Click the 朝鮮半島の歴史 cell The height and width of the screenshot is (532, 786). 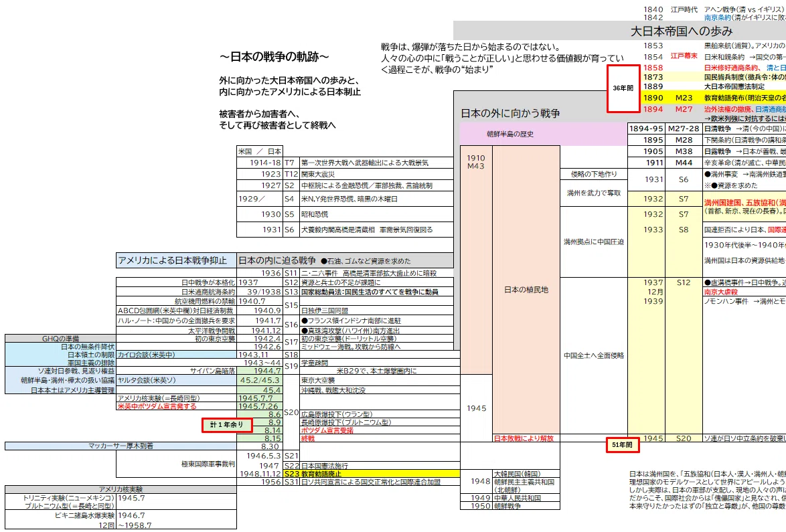[544, 135]
